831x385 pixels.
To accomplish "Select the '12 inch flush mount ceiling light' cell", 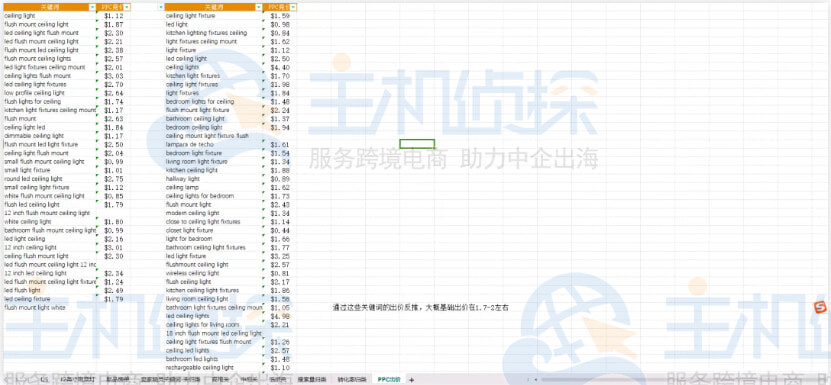I will coord(50,213).
